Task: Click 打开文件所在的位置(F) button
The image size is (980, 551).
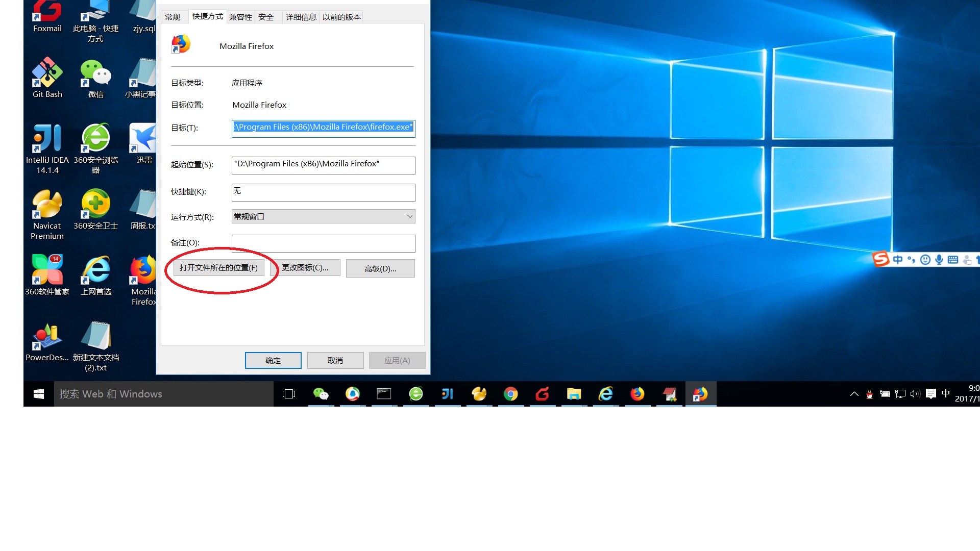Action: coord(219,268)
